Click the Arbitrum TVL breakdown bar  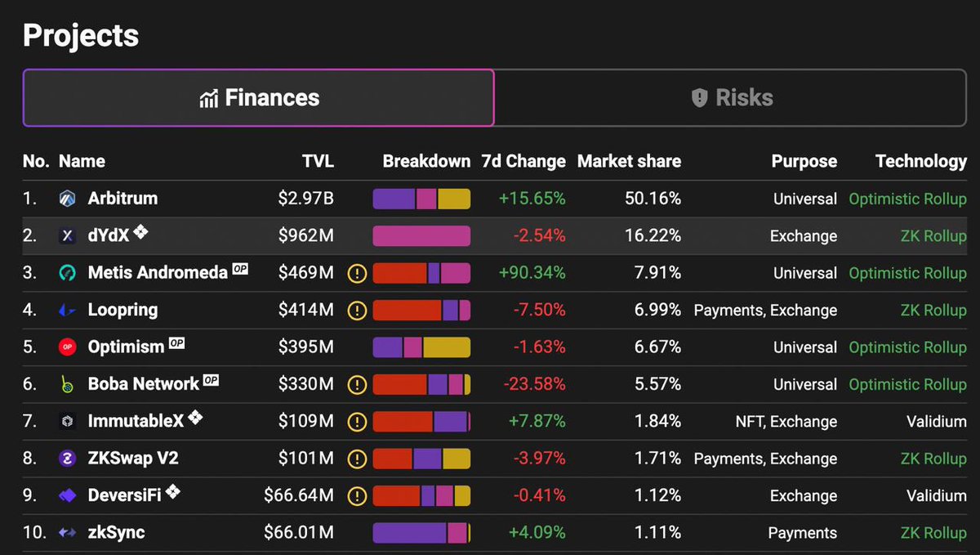coord(421,199)
